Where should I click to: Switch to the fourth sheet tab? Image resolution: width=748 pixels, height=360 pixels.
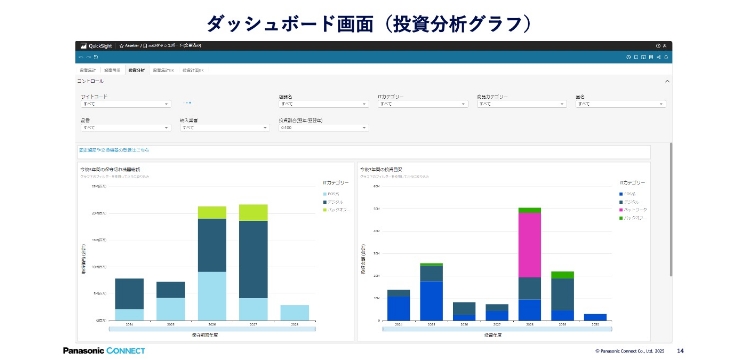[x=163, y=70]
